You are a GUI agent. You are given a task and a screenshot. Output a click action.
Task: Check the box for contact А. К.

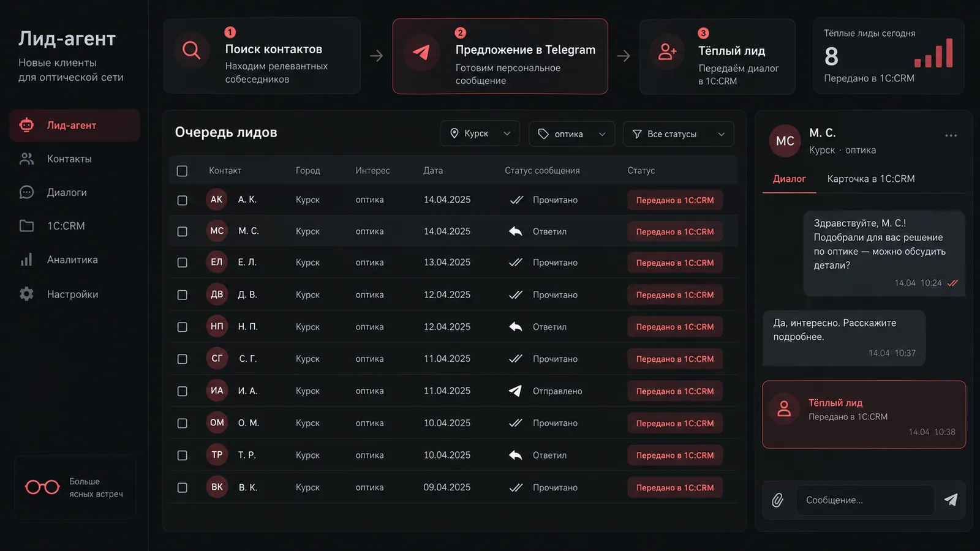click(x=182, y=200)
